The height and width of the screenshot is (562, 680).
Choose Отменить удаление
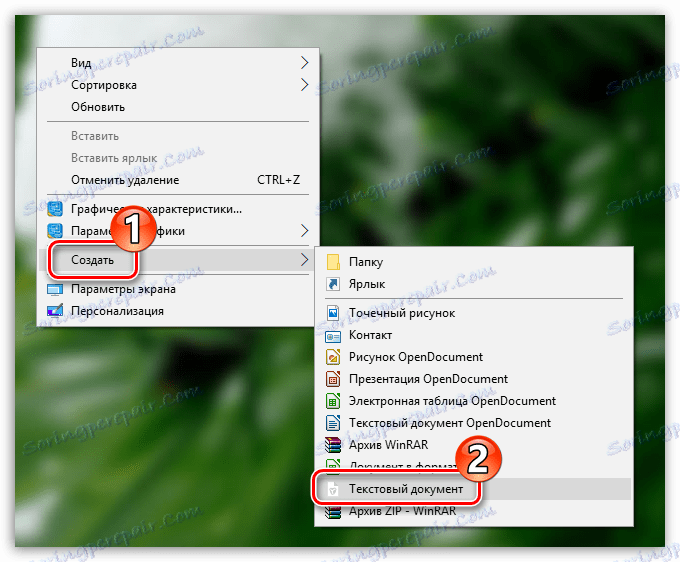click(x=178, y=180)
